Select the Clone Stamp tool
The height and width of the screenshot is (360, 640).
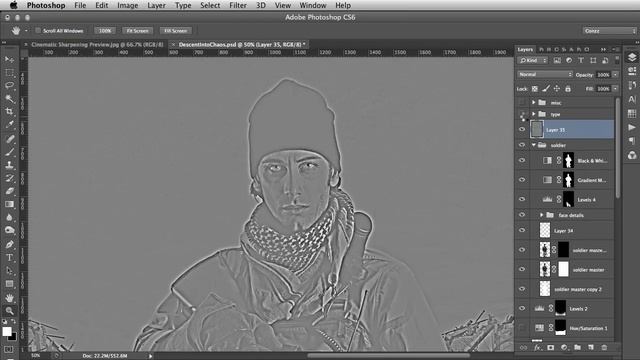point(9,165)
